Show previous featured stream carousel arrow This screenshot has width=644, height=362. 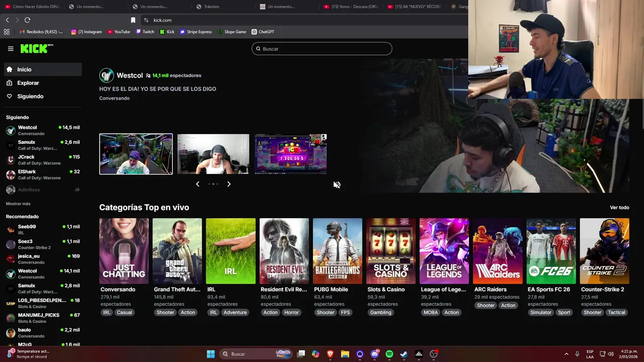tap(198, 184)
